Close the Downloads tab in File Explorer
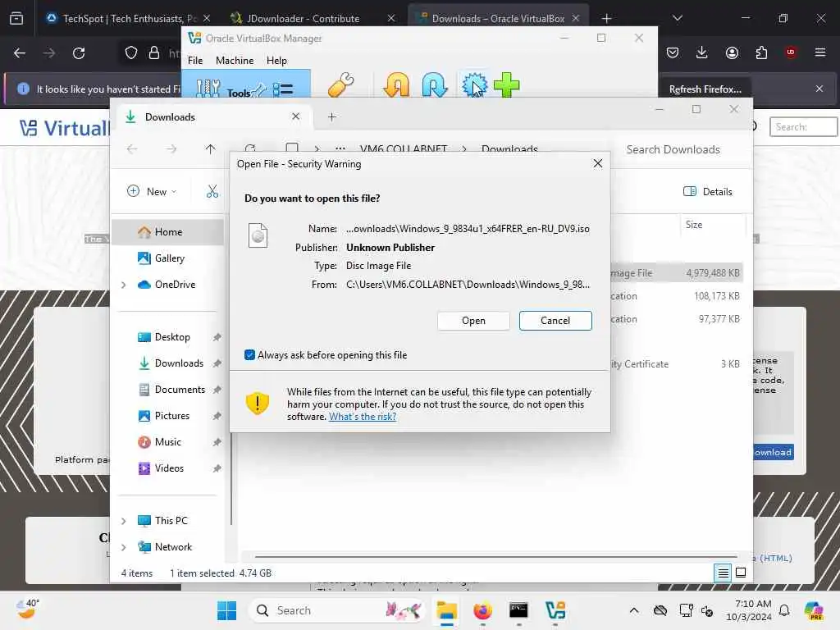Viewport: 840px width, 630px height. click(295, 116)
